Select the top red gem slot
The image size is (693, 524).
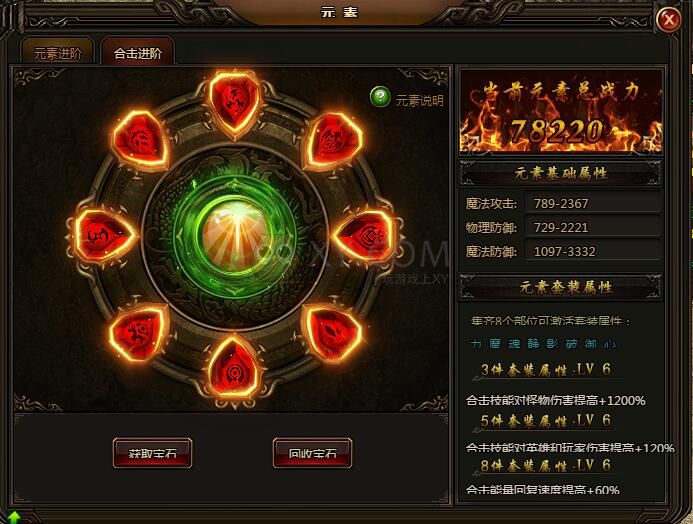point(234,103)
